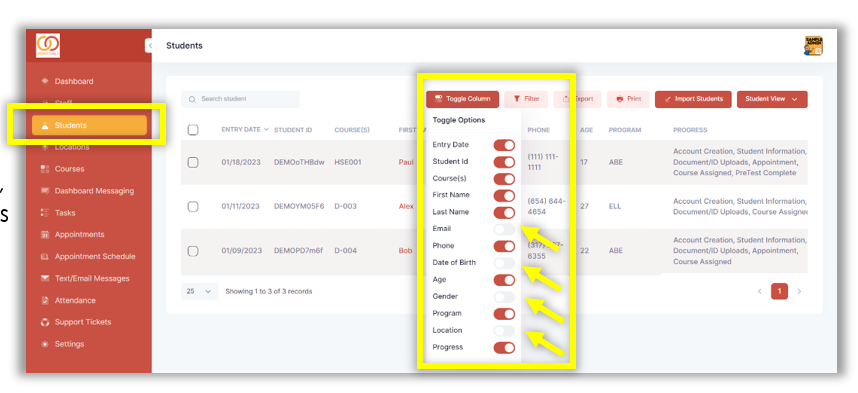The width and height of the screenshot is (858, 393).
Task: Click the Courses icon in sidebar
Action: (x=45, y=169)
